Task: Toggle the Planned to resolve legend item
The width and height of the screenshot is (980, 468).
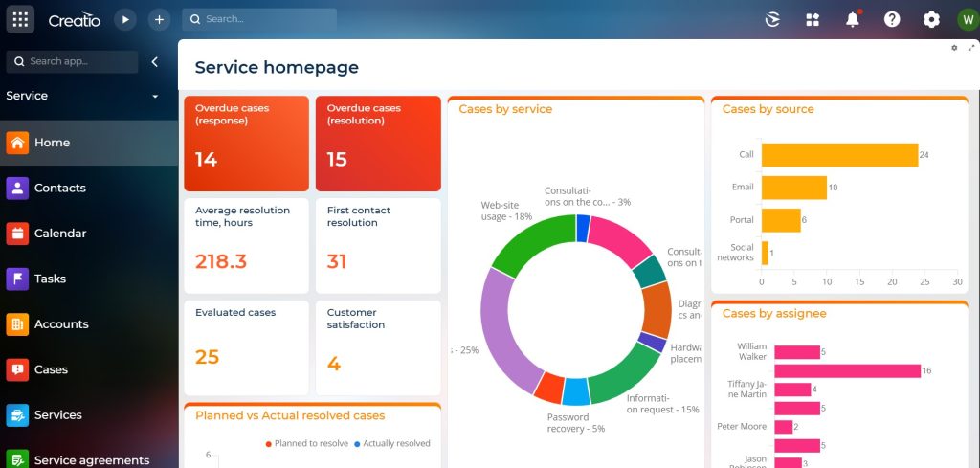Action: pos(306,444)
